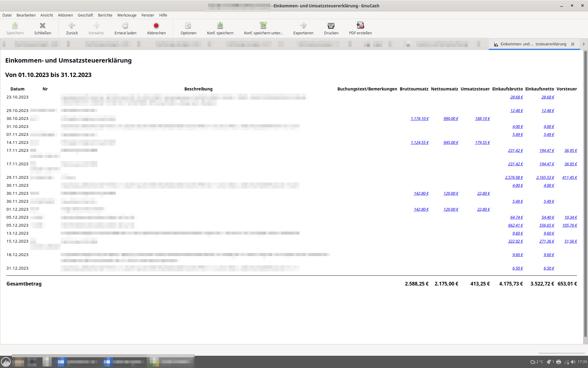Viewport: 588px width, 368px height.
Task: Click the volume icon in system tray
Action: click(x=573, y=362)
